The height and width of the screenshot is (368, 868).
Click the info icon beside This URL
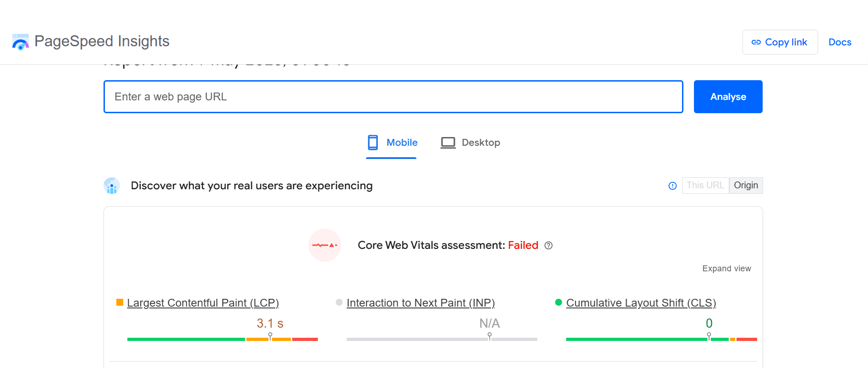click(x=672, y=186)
